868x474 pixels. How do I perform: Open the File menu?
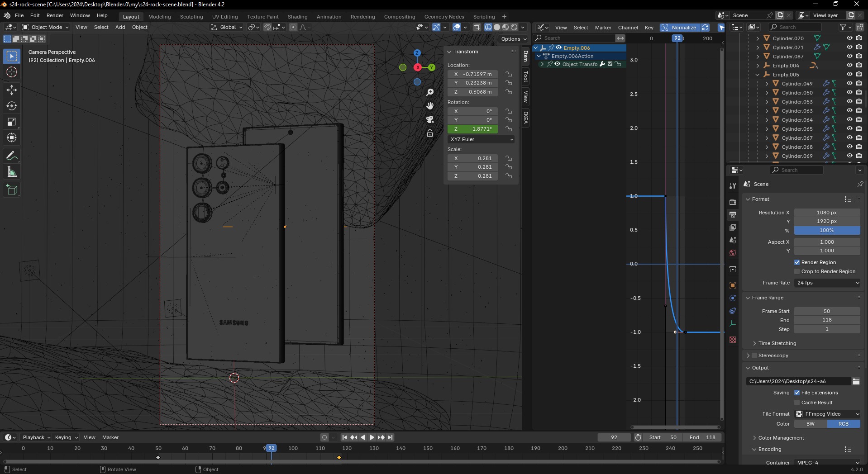tap(19, 15)
